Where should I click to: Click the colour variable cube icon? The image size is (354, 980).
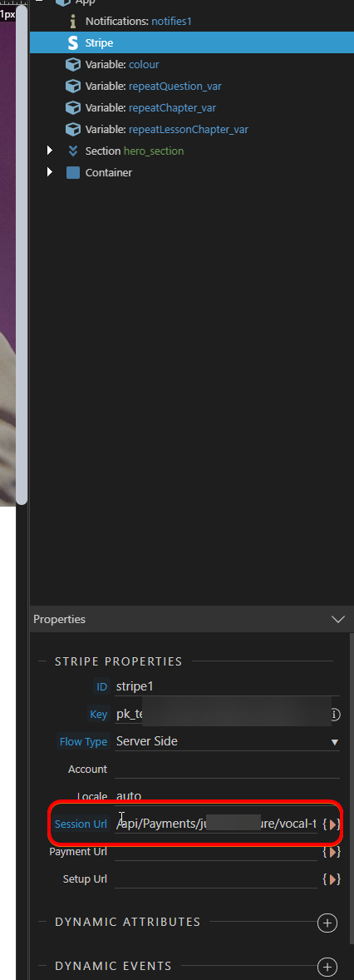73,65
